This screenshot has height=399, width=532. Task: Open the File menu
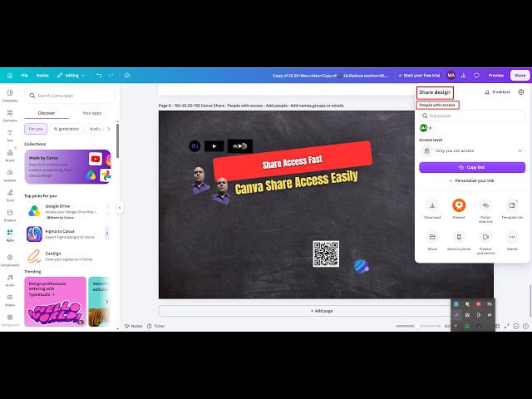[24, 76]
